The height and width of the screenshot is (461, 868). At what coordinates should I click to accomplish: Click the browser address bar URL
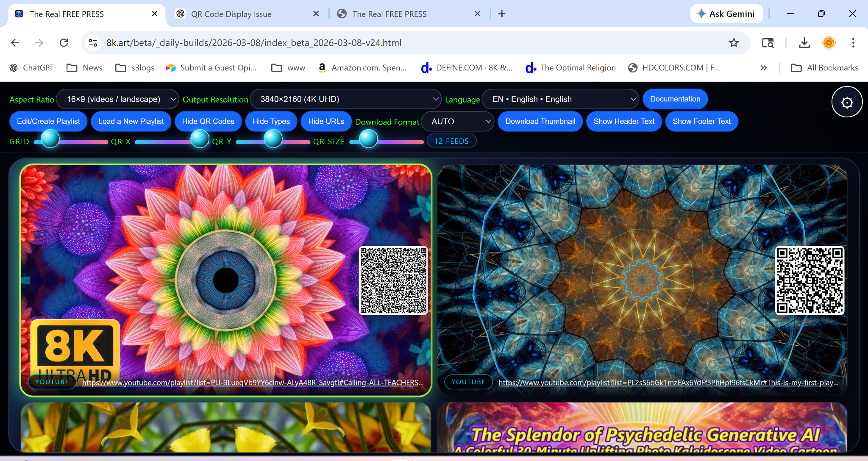pos(253,43)
